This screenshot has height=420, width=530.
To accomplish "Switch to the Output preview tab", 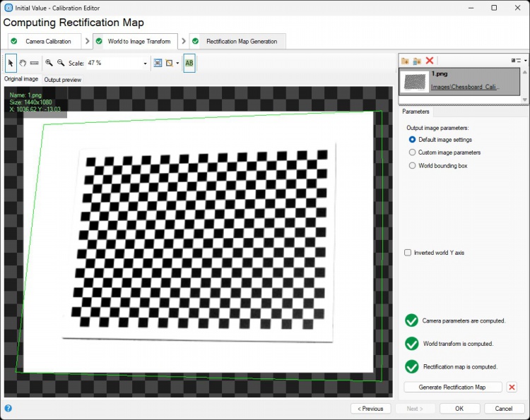I will [x=63, y=80].
